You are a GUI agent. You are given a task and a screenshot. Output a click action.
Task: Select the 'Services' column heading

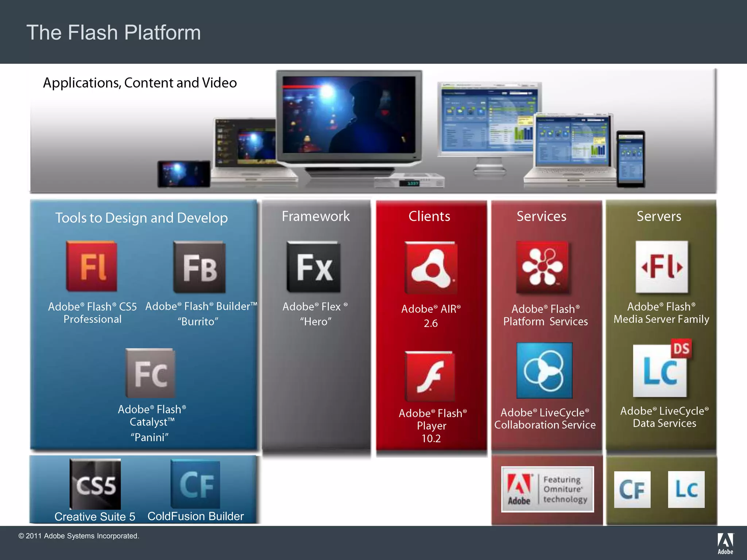541,216
